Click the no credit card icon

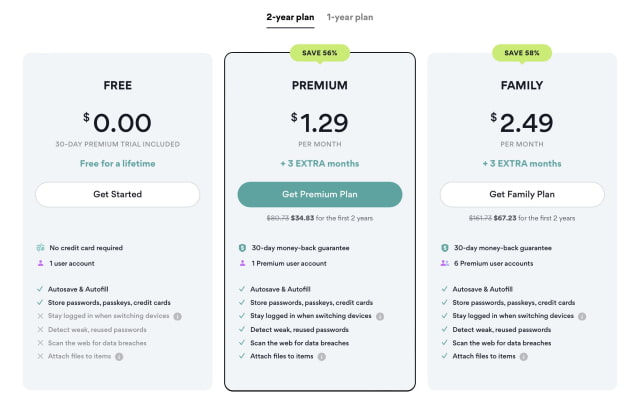(39, 247)
